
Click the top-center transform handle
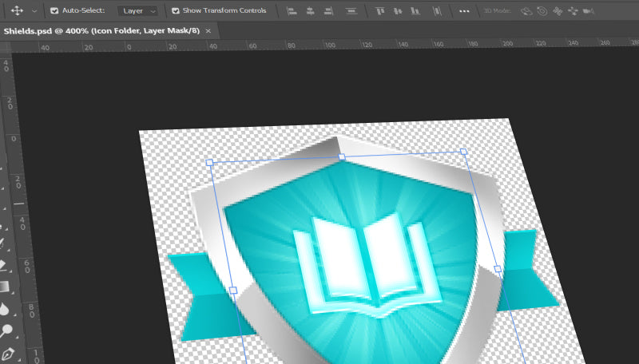(342, 157)
